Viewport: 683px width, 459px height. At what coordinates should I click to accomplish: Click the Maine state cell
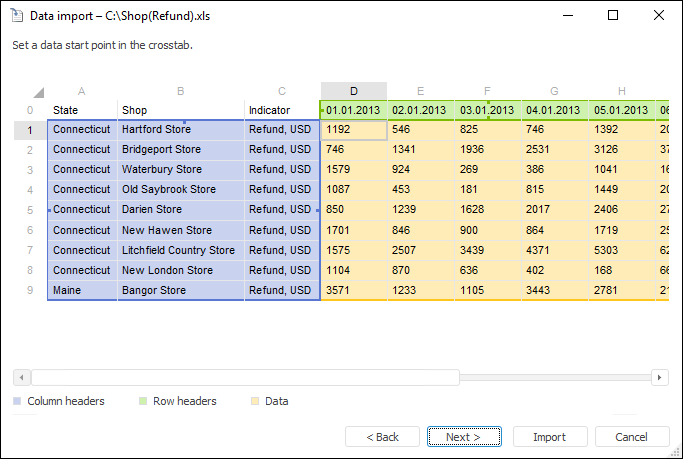tap(81, 290)
